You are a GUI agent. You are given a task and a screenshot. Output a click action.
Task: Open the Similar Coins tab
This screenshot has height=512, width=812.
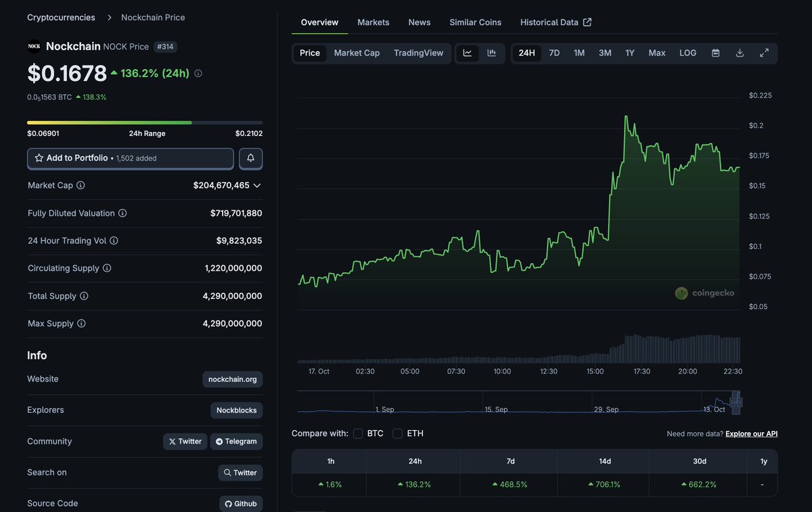tap(475, 22)
